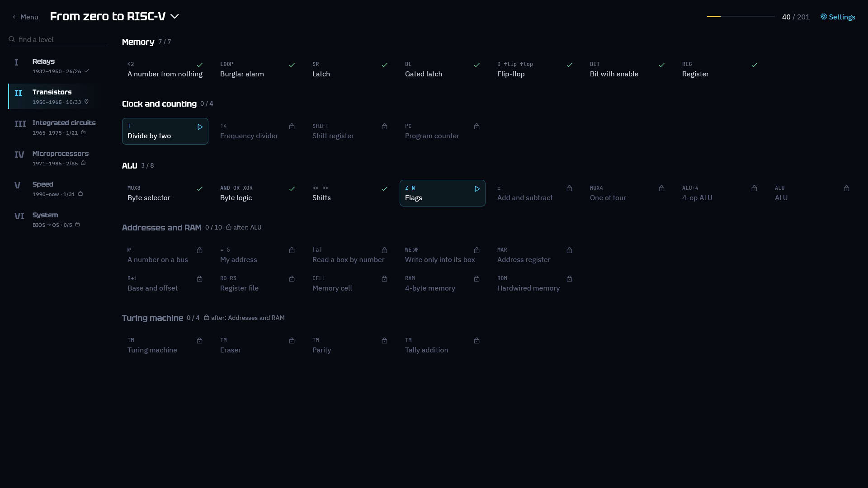This screenshot has width=868, height=488.
Task: Click the checkmark on Shifts level
Action: tap(385, 189)
